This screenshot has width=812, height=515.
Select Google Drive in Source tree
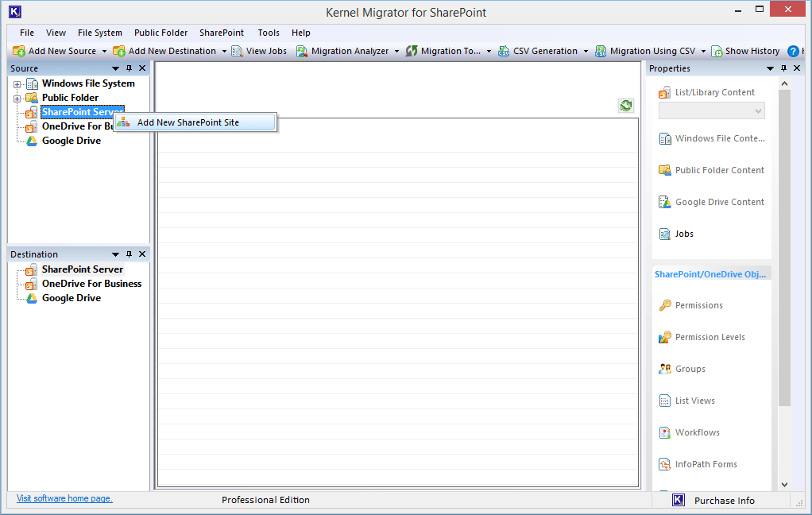pos(72,141)
